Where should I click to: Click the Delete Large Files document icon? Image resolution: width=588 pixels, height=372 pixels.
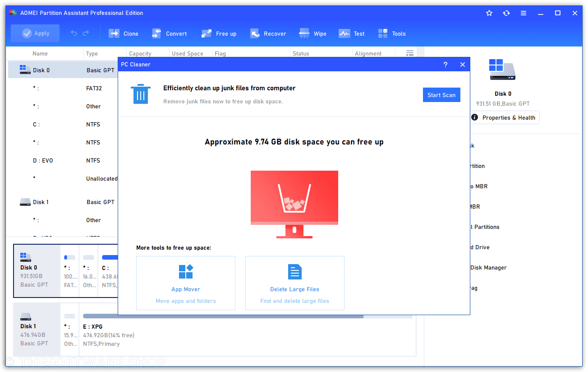click(295, 272)
